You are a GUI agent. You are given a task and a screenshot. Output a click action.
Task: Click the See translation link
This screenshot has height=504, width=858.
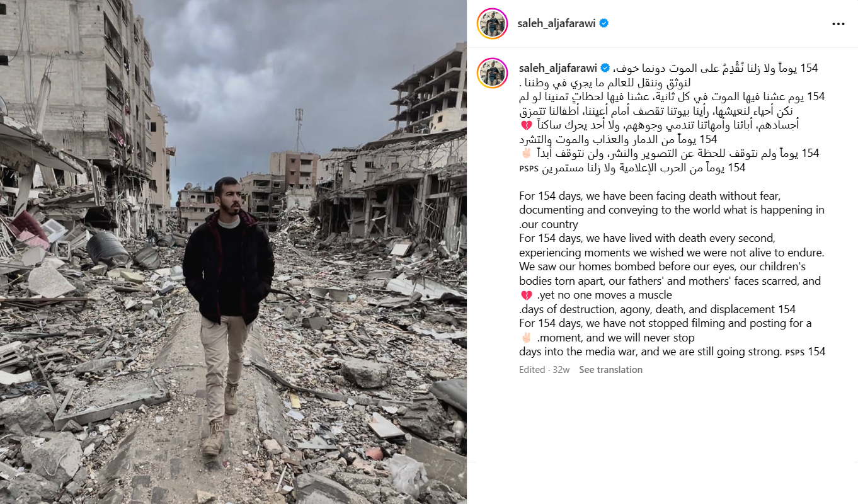[611, 370]
